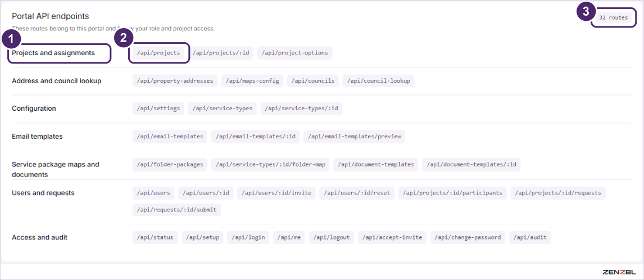Select the /api/users/:id/invite chip
The image size is (644, 280).
(276, 193)
